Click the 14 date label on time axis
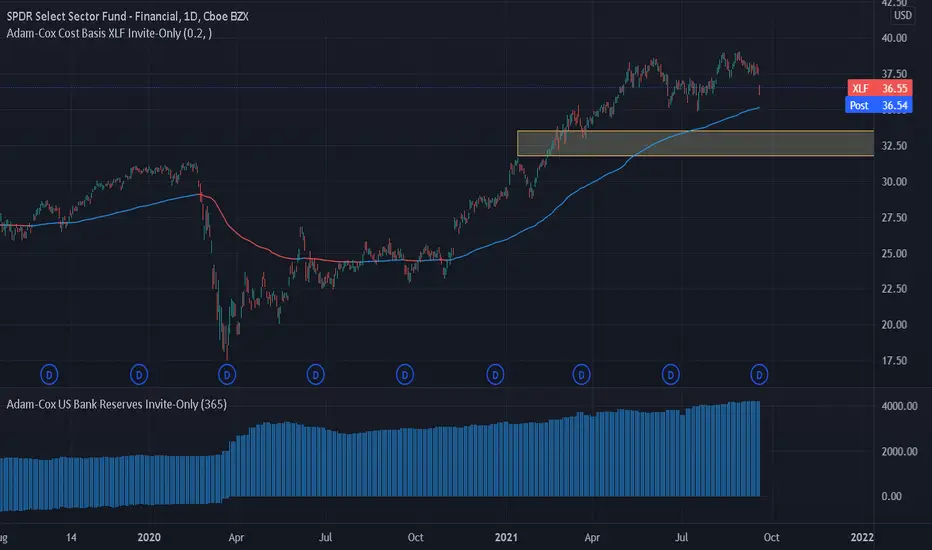This screenshot has height=550, width=932. click(x=71, y=537)
